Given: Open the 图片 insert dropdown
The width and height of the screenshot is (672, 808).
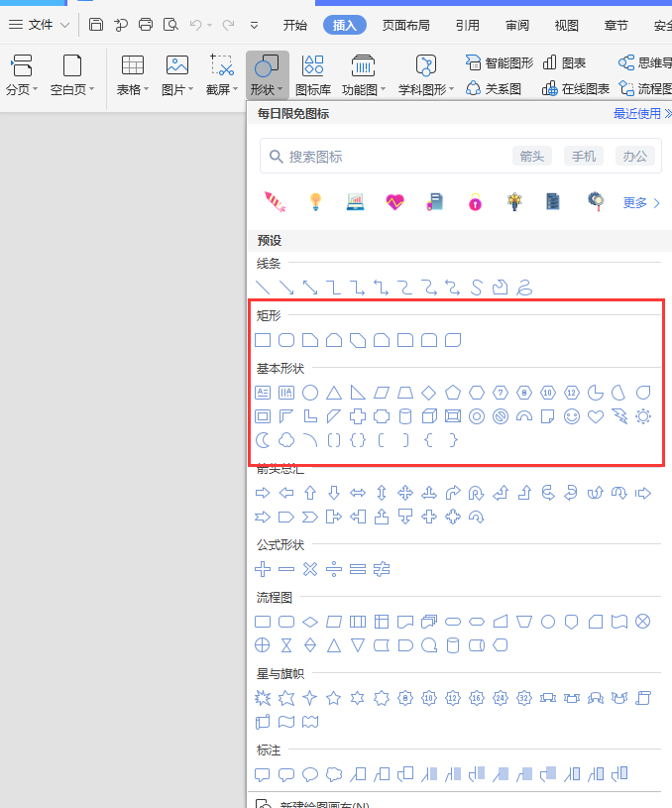Looking at the screenshot, I should click(177, 75).
